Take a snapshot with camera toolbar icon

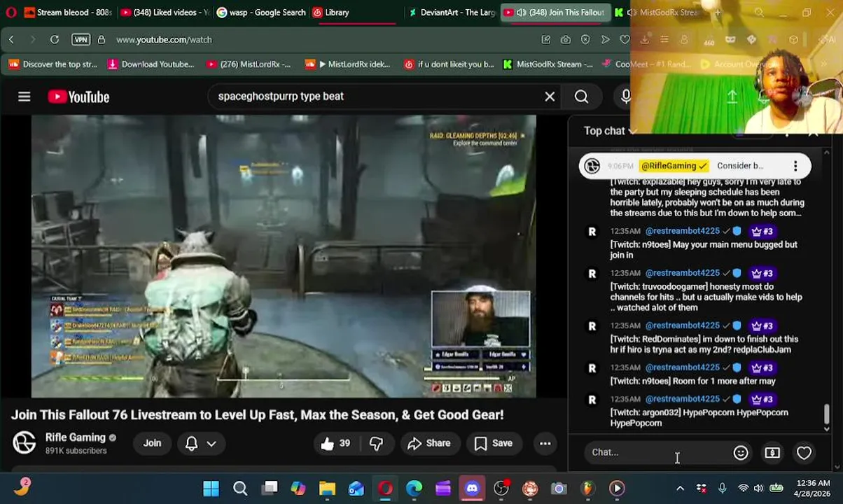coord(565,40)
